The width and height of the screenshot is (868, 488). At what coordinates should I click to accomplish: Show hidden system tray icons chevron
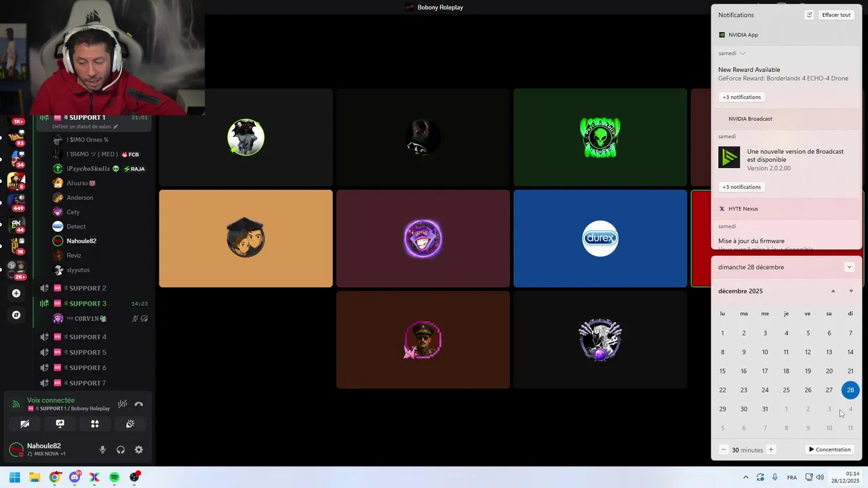tap(746, 477)
